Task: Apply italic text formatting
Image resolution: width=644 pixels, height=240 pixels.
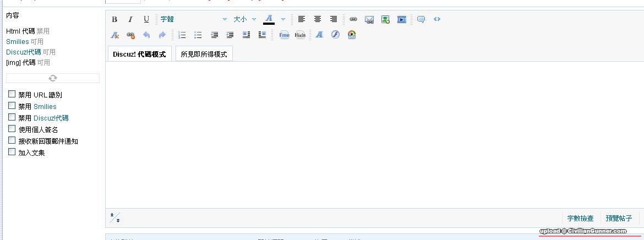Action: click(x=130, y=19)
